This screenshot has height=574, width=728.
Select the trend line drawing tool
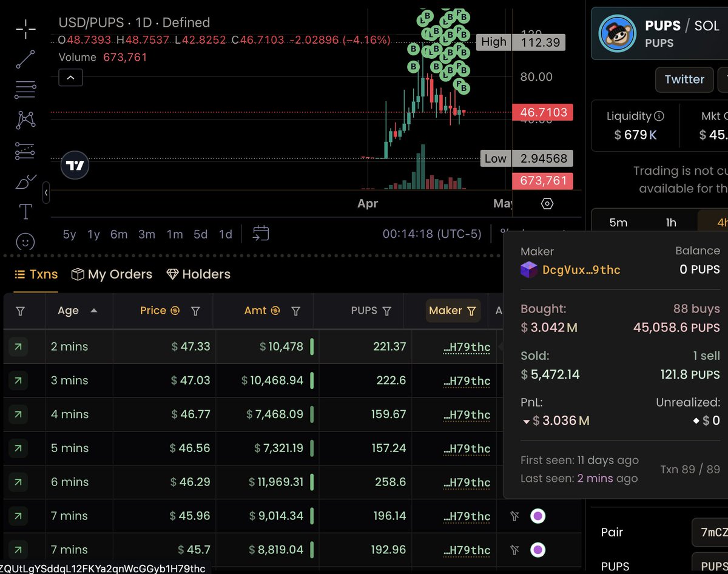(x=25, y=59)
